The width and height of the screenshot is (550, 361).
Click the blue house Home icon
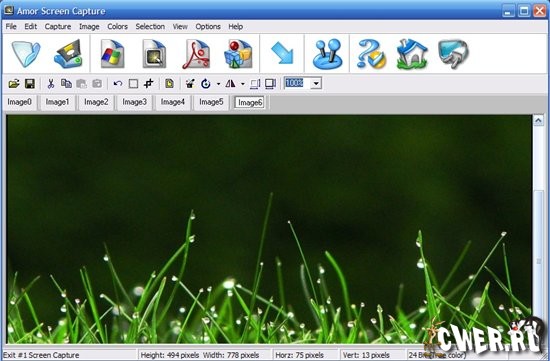click(x=412, y=54)
